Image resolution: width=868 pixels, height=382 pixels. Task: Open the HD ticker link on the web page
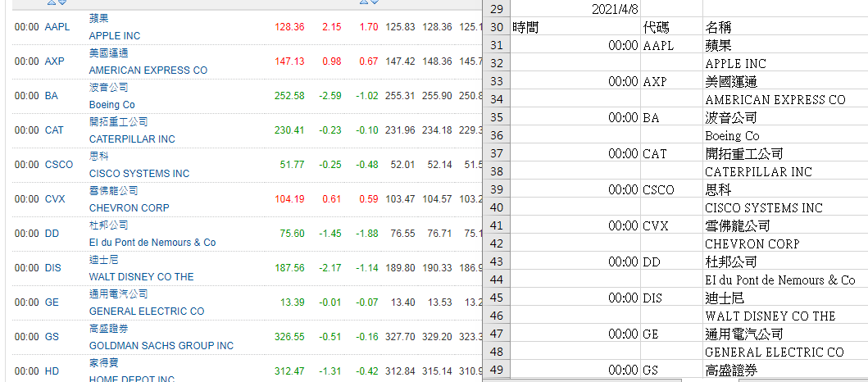click(x=52, y=371)
